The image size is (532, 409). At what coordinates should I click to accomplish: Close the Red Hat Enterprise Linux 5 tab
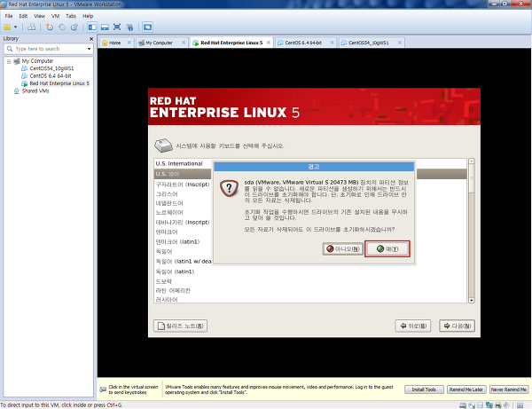(x=269, y=43)
